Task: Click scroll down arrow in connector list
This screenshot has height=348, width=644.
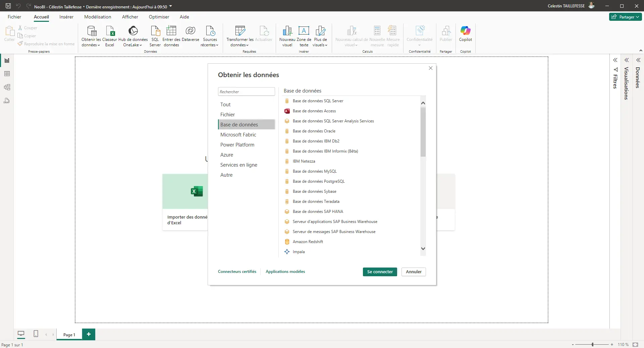Action: pos(423,248)
